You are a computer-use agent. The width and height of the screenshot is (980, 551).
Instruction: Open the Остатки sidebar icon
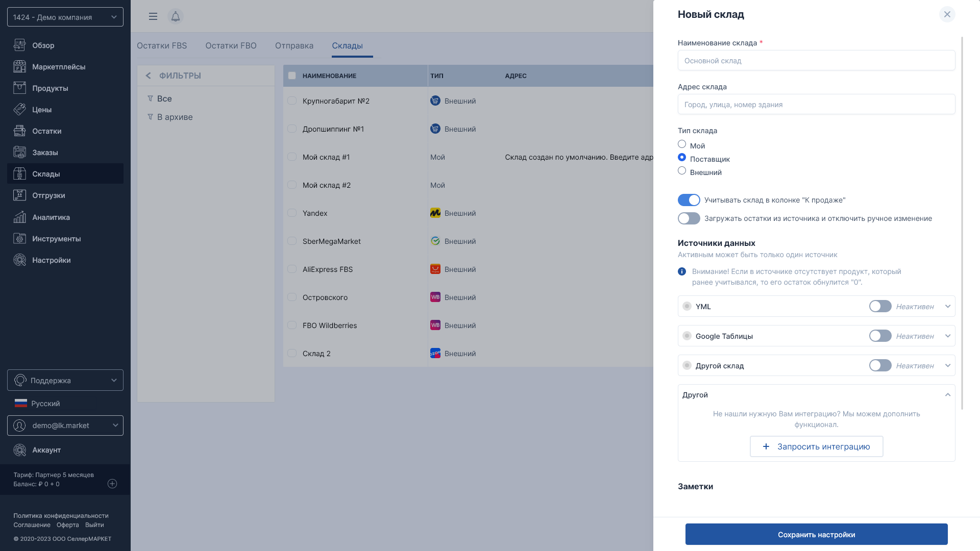pos(19,131)
